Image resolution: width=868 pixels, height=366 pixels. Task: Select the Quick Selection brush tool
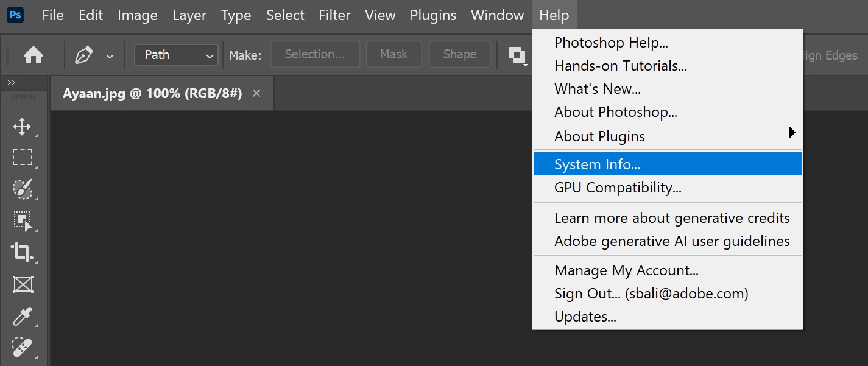(23, 189)
